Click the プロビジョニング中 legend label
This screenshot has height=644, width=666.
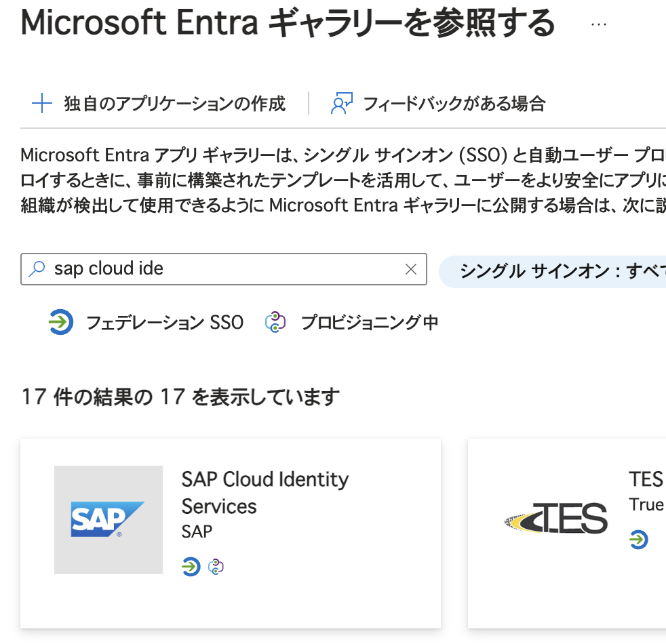(370, 322)
